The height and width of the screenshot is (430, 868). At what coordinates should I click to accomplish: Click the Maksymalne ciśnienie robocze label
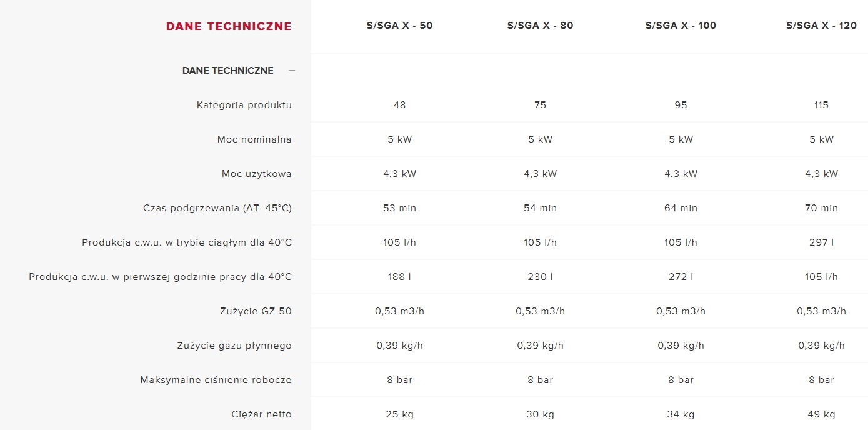[x=216, y=380]
